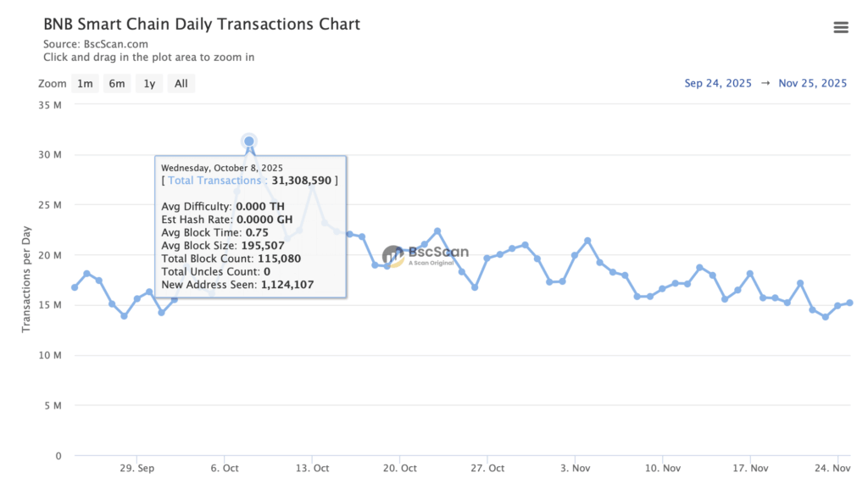
Task: Click the Source: BscScan.com text
Action: coord(96,43)
